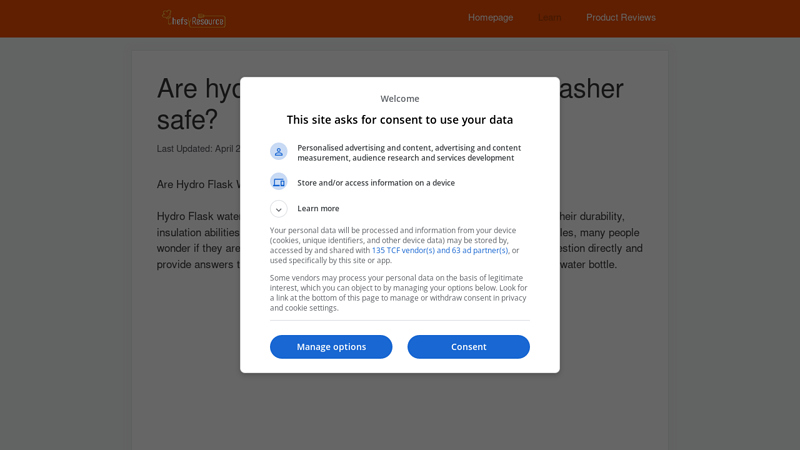Click the legitimate interest paragraph

399,293
